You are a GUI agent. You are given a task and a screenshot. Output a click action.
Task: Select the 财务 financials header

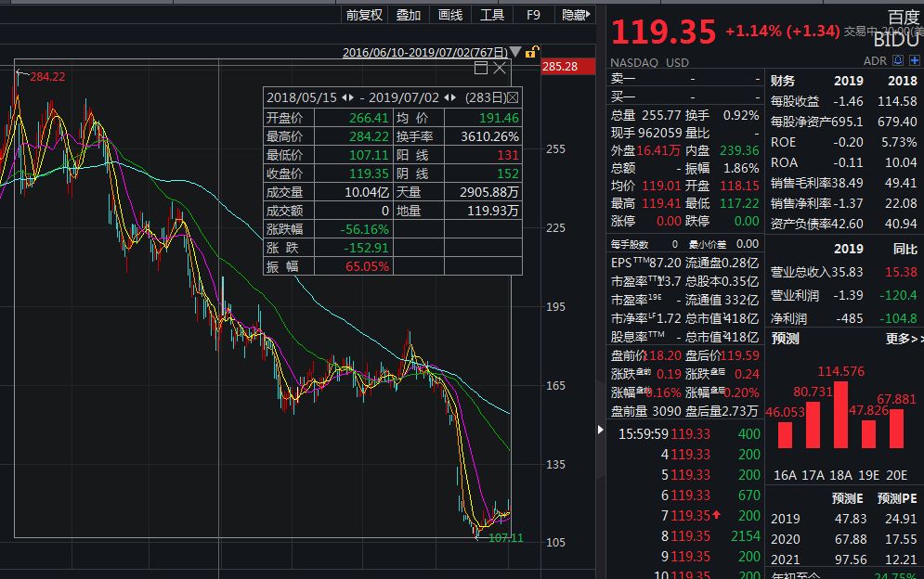coord(783,81)
